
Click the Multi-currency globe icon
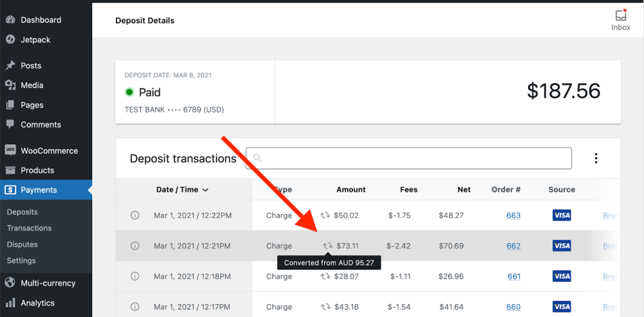coord(10,283)
